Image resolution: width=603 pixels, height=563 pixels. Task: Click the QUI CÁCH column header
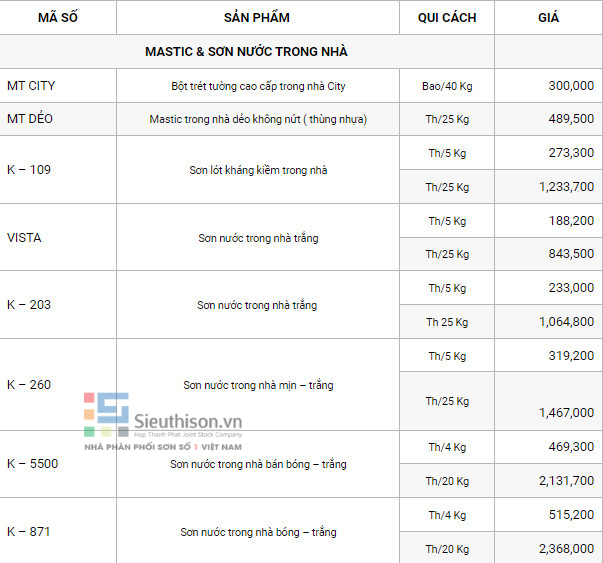pyautogui.click(x=447, y=18)
